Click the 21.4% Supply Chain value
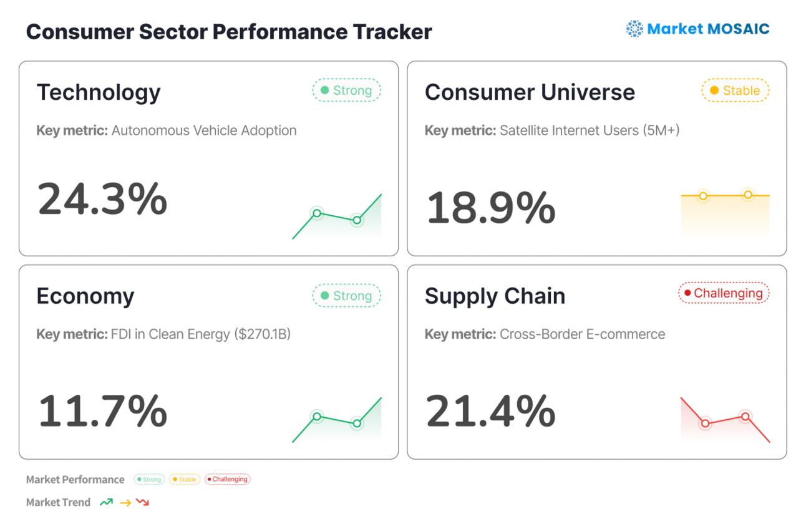 pos(490,411)
